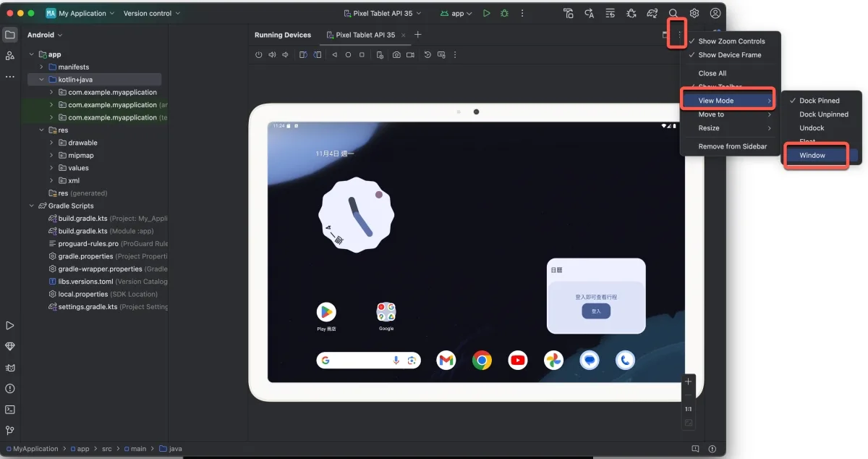The width and height of the screenshot is (868, 459).
Task: Click zoom in plus on emulator
Action: pos(689,382)
